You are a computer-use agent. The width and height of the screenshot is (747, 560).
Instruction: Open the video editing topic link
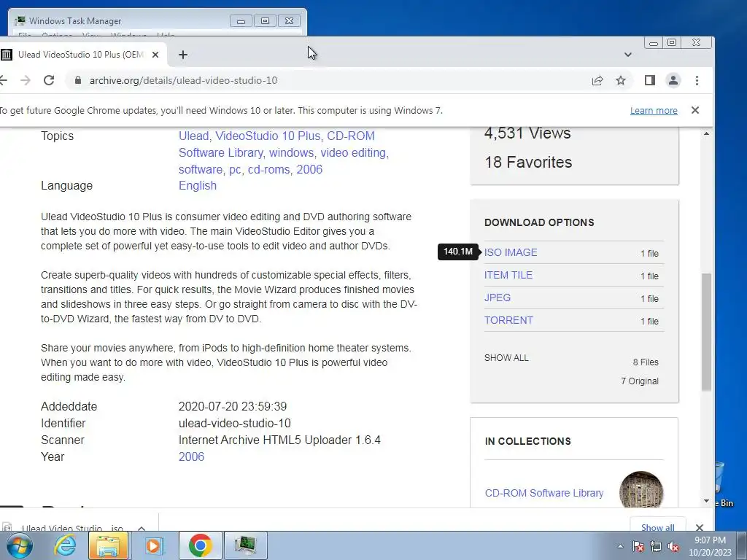(x=353, y=153)
